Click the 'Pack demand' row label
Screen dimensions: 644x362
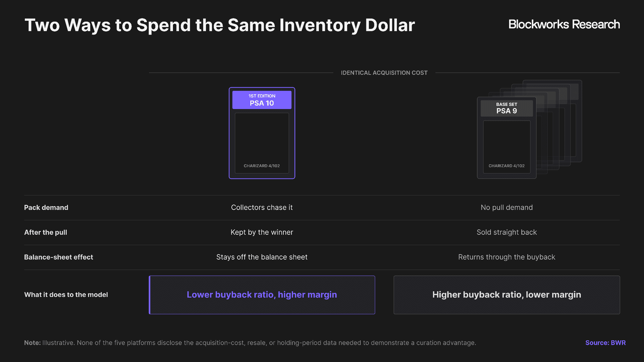(x=46, y=207)
